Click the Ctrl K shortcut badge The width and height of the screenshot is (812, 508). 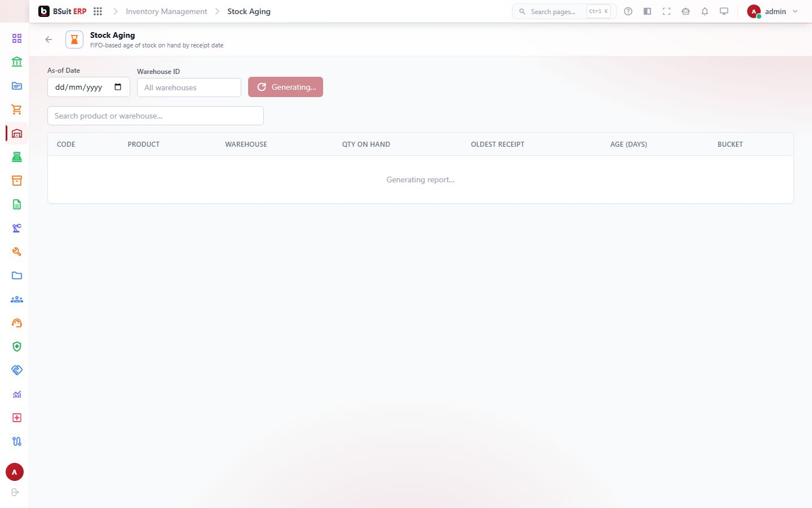(598, 11)
